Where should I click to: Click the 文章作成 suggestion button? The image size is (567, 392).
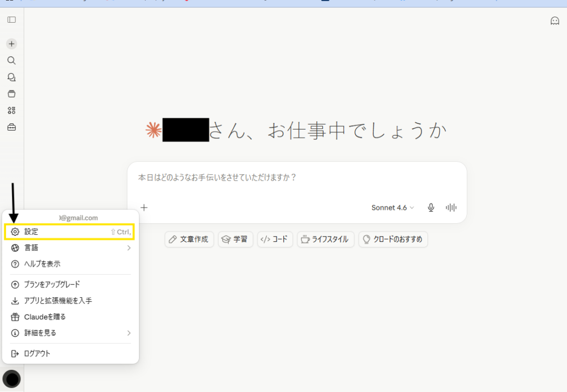(x=189, y=239)
